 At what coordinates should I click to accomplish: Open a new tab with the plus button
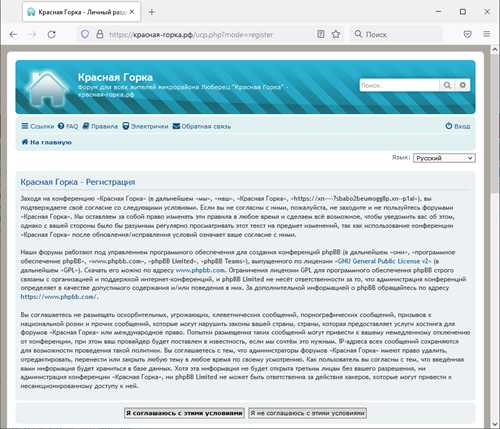[152, 12]
